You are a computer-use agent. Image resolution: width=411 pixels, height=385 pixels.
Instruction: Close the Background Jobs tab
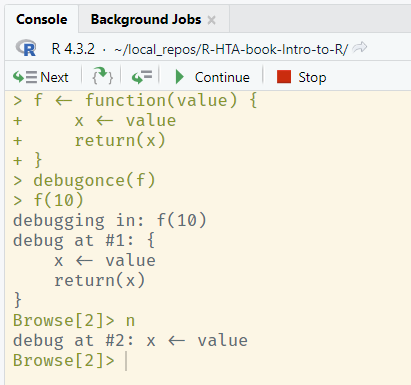click(211, 20)
